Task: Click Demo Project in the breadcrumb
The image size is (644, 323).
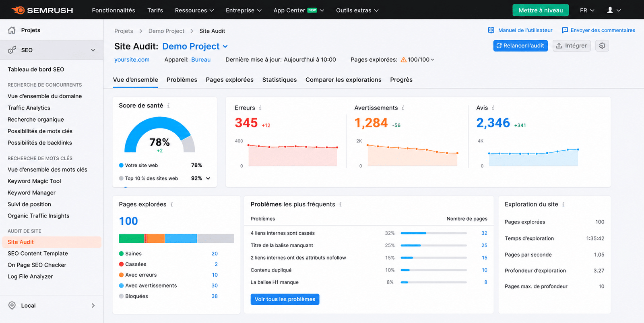Action: point(166,31)
